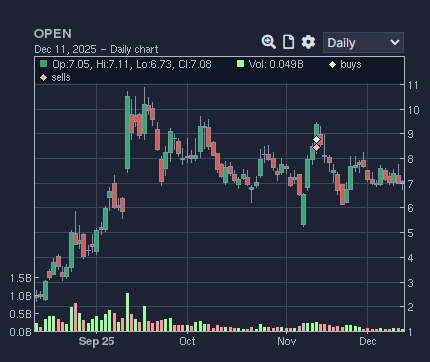Click the '0.5B' volume axis label
The width and height of the screenshot is (430, 362).
click(x=21, y=314)
